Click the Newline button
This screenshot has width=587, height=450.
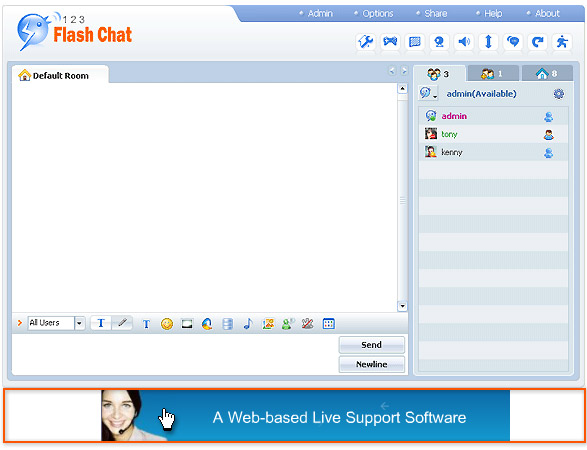[x=372, y=364]
